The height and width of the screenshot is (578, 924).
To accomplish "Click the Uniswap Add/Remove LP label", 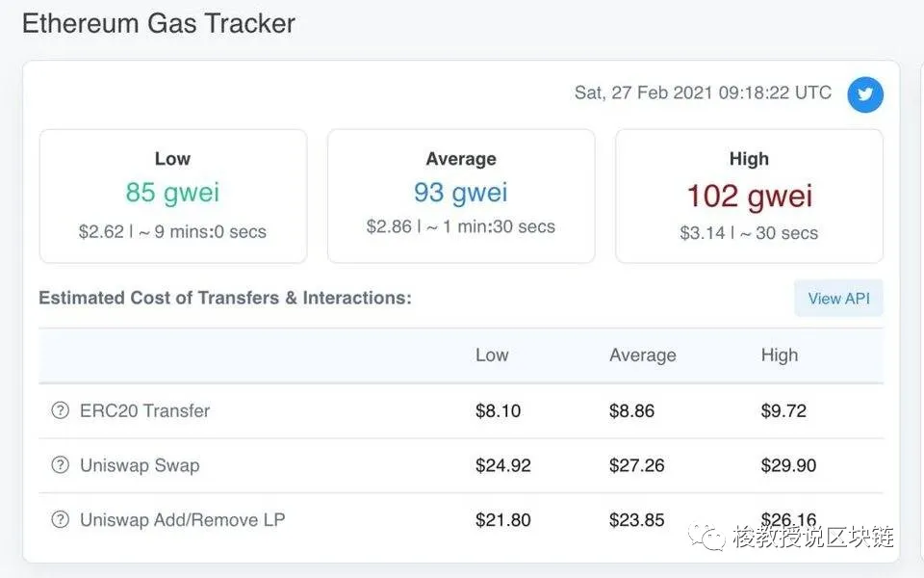I will pyautogui.click(x=182, y=519).
